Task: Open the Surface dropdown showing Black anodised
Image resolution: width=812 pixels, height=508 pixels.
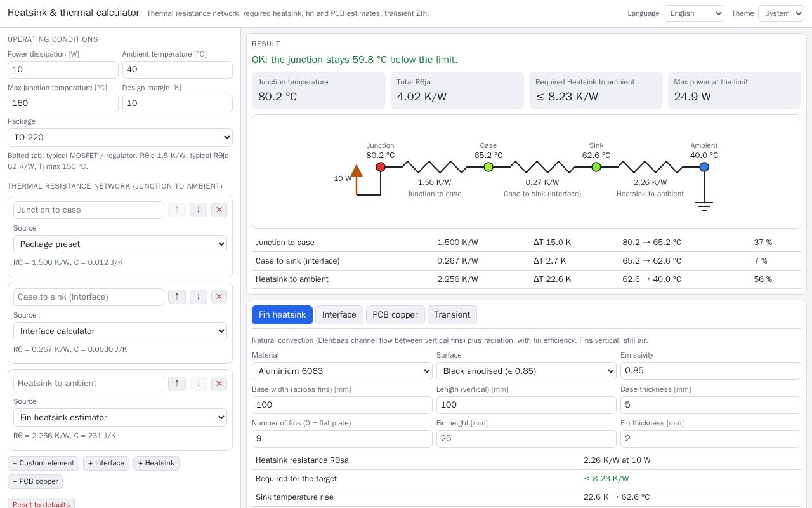Action: [527, 371]
